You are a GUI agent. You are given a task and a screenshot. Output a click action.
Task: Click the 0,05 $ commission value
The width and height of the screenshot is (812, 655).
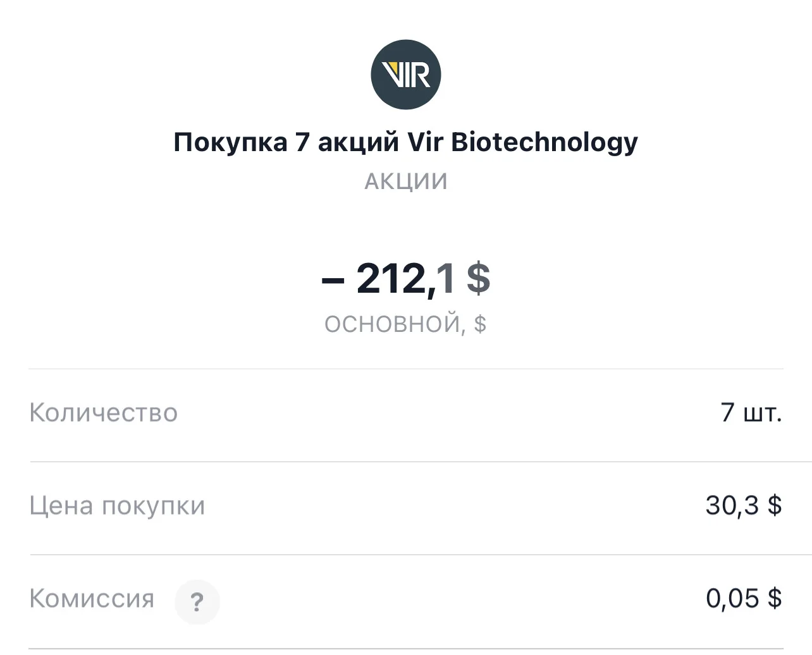744,598
